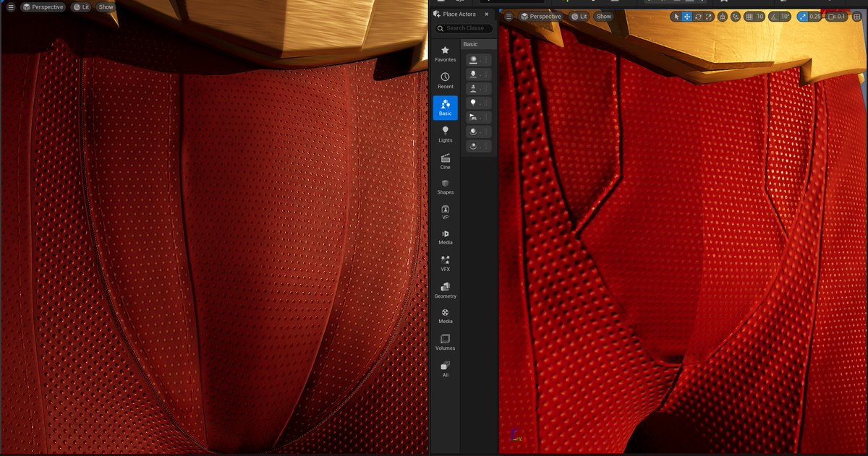Viewport: 868px width, 456px height.
Task: Open Show menu in right viewport
Action: (x=604, y=16)
